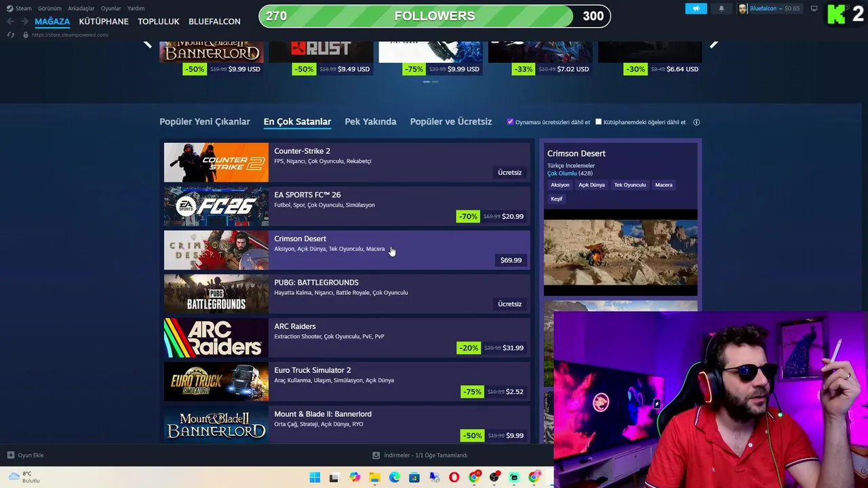Click the Bannerlord carousel card at $9.99 USD
The width and height of the screenshot is (868, 488).
210,59
